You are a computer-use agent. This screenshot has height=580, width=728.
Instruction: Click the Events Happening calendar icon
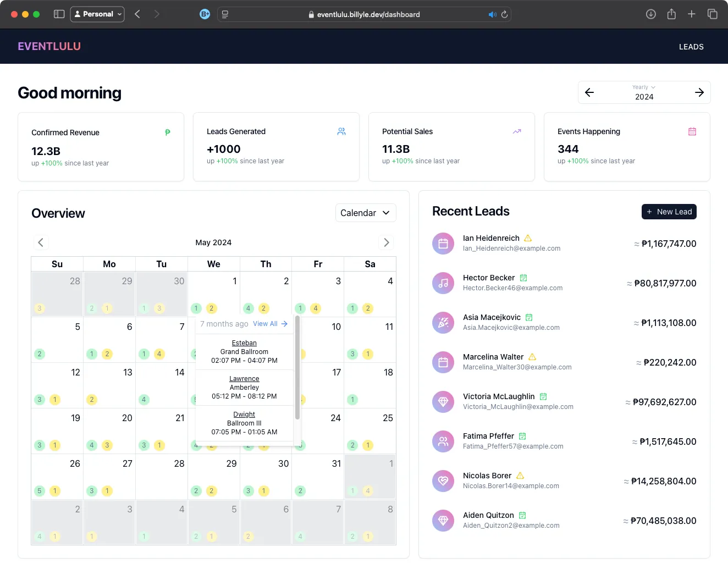(692, 131)
